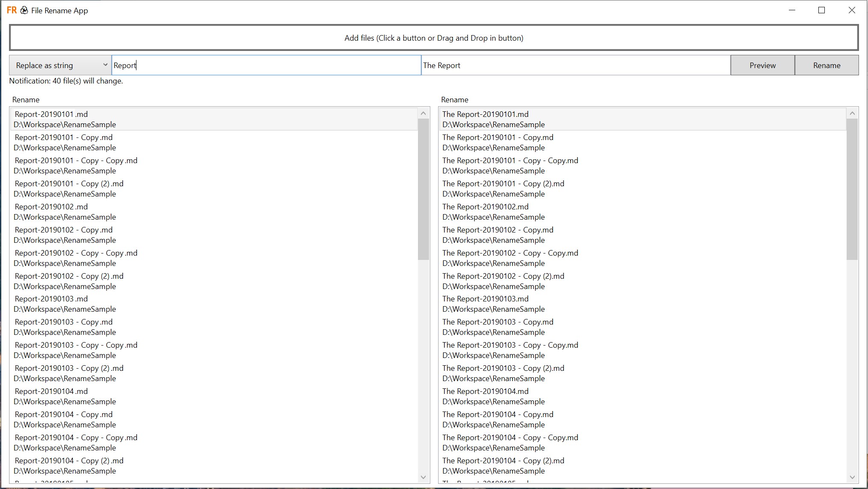This screenshot has width=868, height=489.
Task: Click the right list scrollbar thumb
Action: click(x=852, y=188)
